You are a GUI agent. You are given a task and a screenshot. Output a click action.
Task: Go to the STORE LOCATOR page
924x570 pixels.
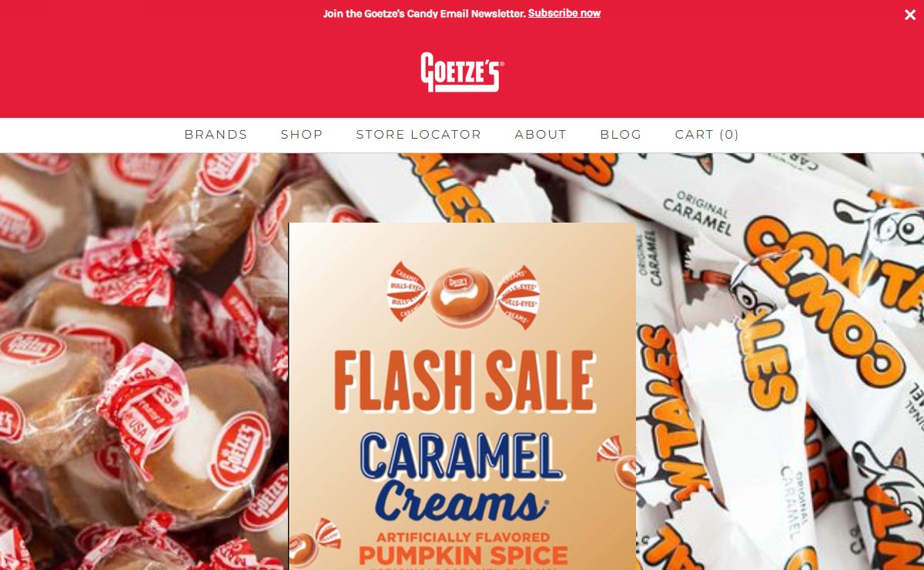pyautogui.click(x=419, y=134)
